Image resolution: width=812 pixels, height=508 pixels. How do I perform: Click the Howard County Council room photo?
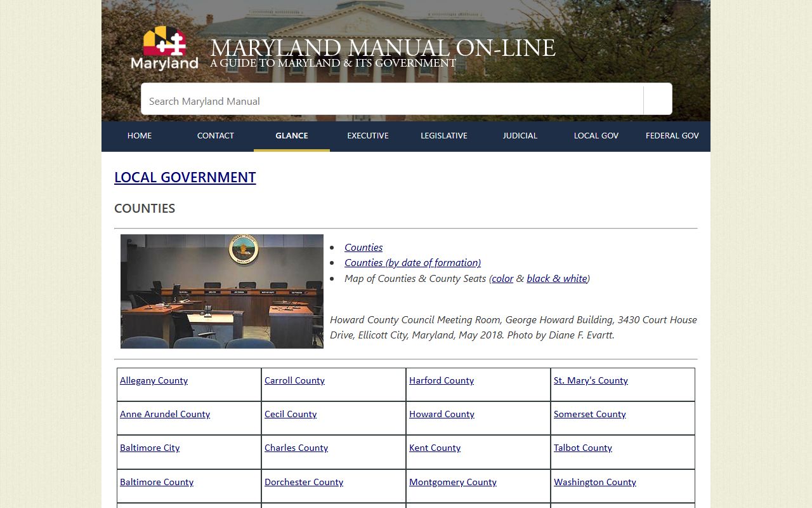click(x=222, y=291)
